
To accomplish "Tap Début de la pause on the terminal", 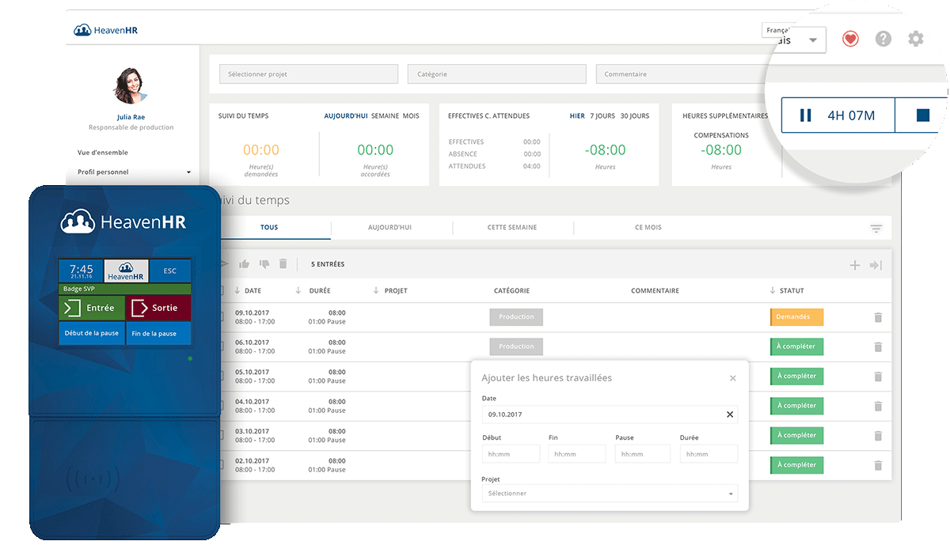I will (92, 333).
